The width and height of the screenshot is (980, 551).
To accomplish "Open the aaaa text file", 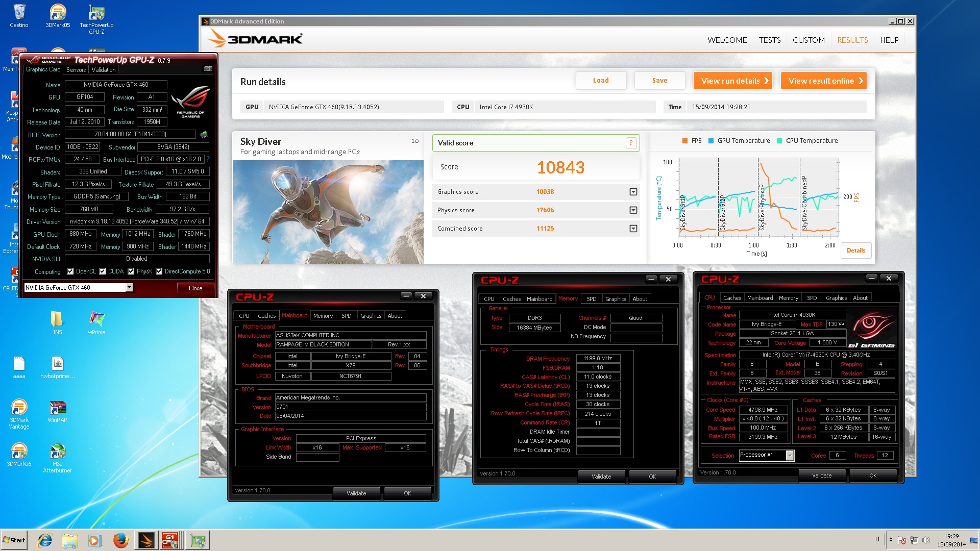I will (19, 367).
